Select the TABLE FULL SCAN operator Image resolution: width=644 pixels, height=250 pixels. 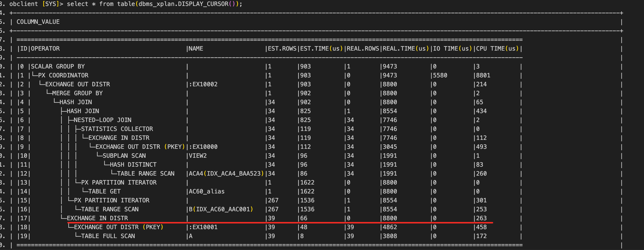pos(108,236)
